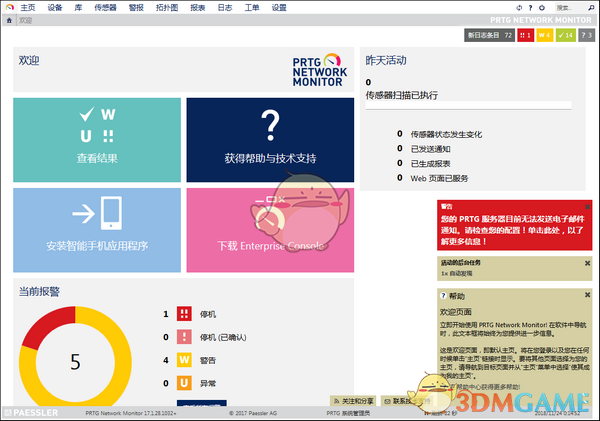The height and width of the screenshot is (421, 600).
Task: Open the 报表 menu
Action: coord(198,8)
